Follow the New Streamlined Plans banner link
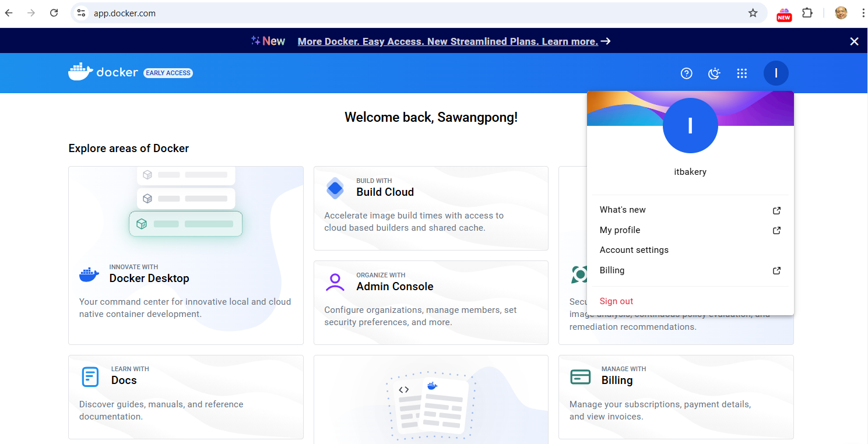Viewport: 868px width, 444px height. [x=448, y=41]
